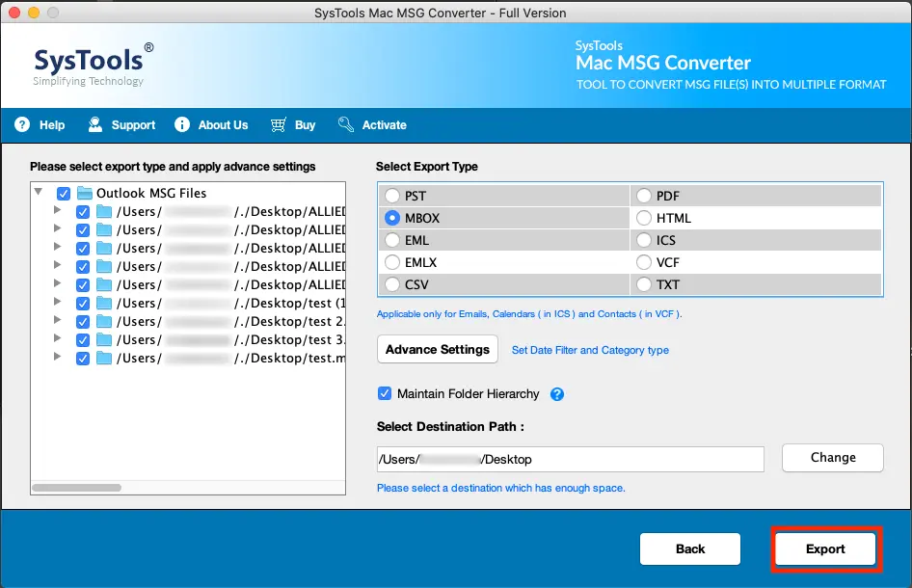Viewport: 912px width, 588px height.
Task: Click the Support headset icon
Action: [x=94, y=124]
